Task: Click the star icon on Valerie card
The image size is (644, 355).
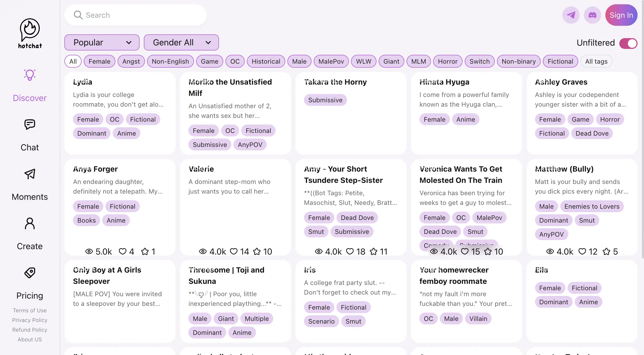Action: pyautogui.click(x=257, y=251)
